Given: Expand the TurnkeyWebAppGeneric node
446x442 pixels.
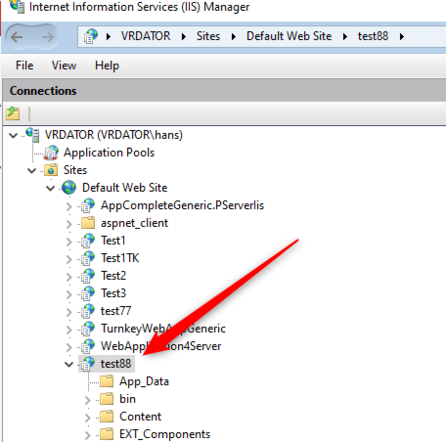Looking at the screenshot, I should (x=69, y=330).
